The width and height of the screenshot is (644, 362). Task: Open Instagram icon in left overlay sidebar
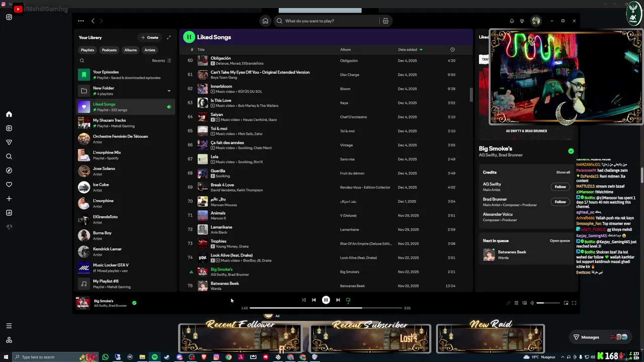(x=9, y=17)
